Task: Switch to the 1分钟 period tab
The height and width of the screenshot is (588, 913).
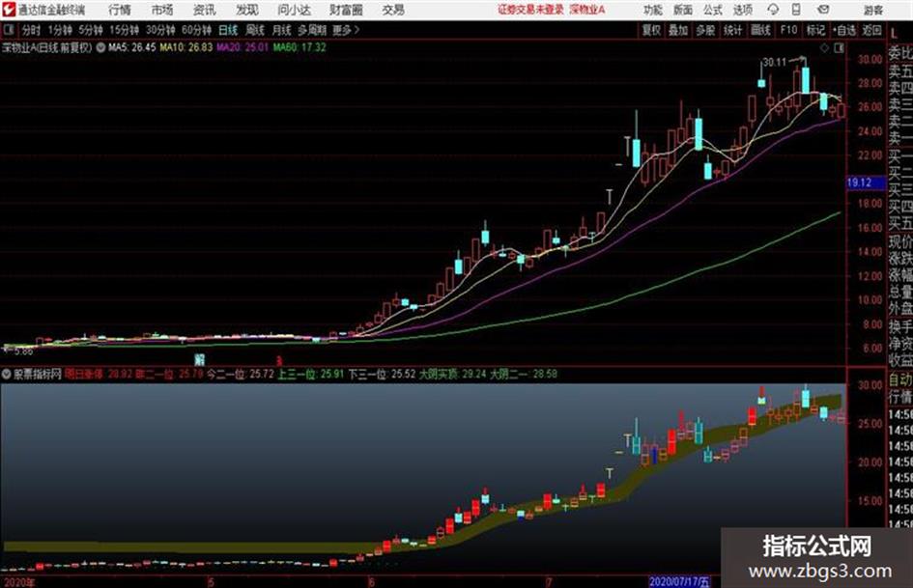Action: tap(60, 30)
